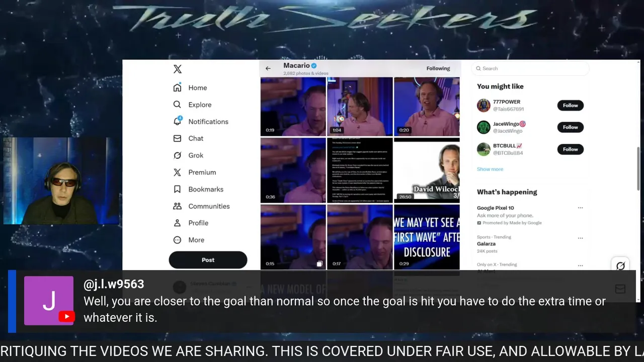Open BTCBULL avatar

pos(484,149)
